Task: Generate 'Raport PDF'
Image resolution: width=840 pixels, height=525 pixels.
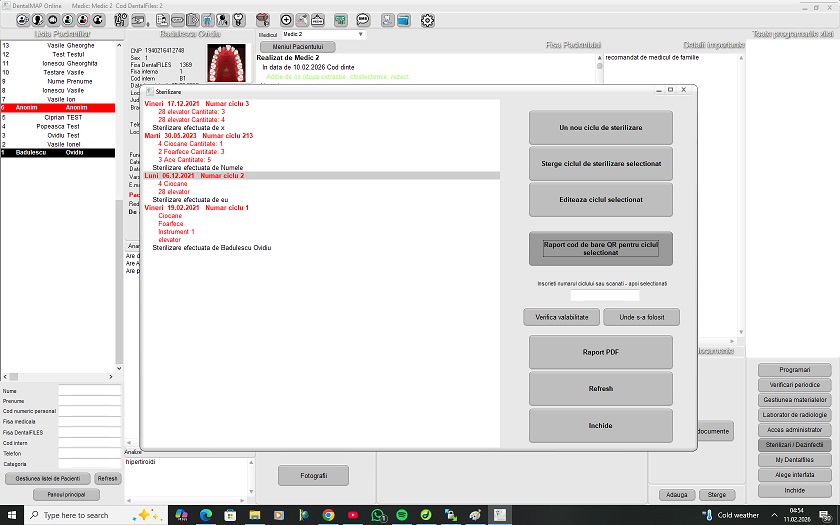Action: [600, 352]
